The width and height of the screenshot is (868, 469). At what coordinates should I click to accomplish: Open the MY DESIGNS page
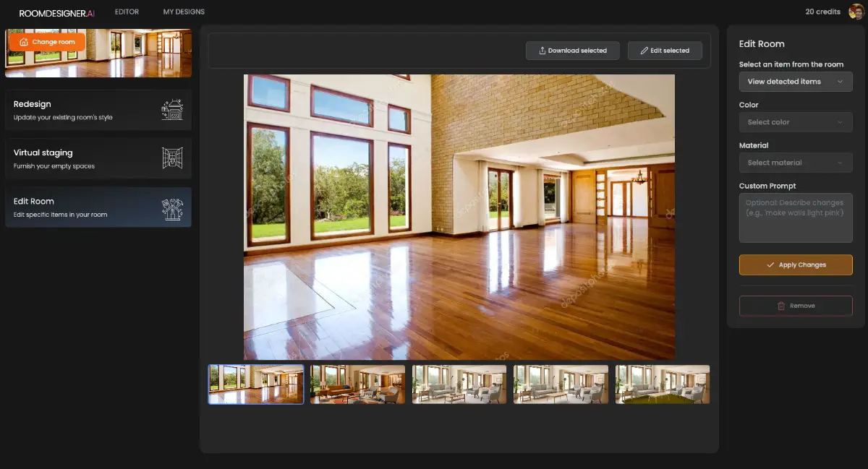184,12
